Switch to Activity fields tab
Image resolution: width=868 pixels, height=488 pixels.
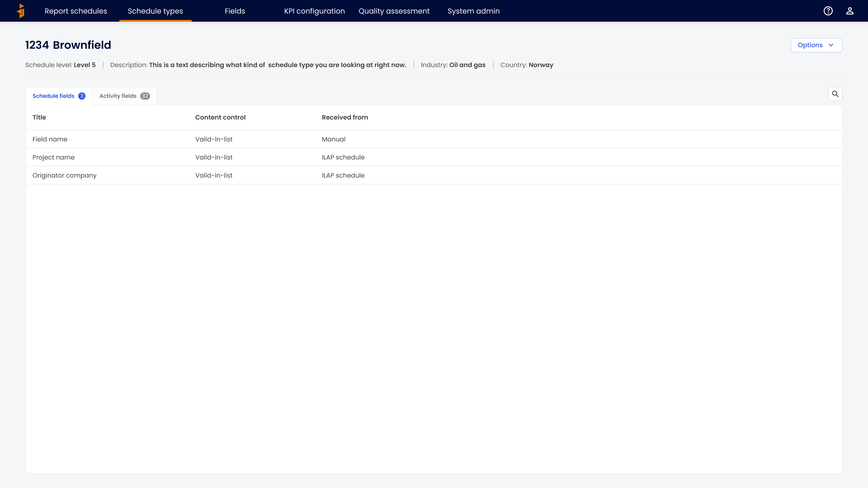[124, 96]
